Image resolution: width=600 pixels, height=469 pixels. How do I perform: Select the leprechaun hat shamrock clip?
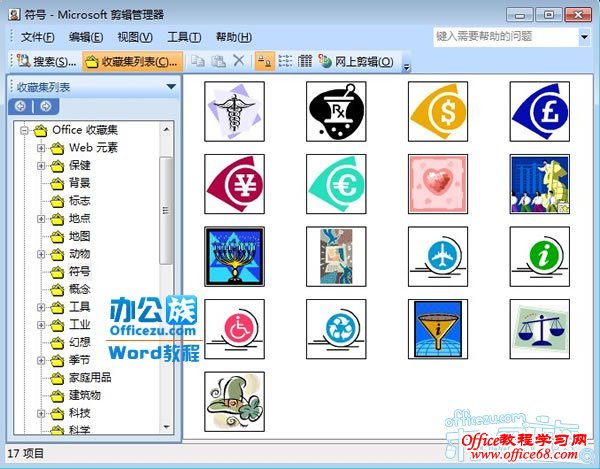point(234,402)
